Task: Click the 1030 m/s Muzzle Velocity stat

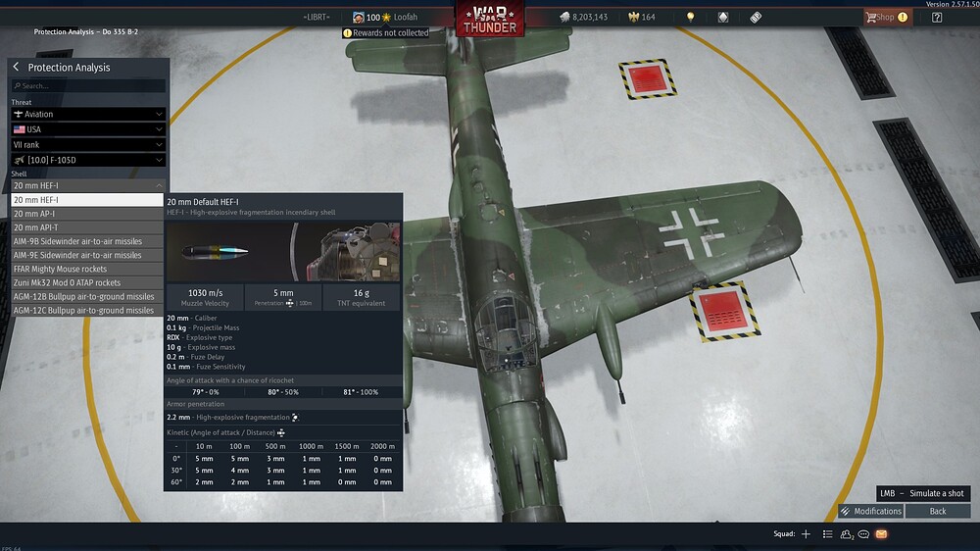Action: tap(205, 297)
